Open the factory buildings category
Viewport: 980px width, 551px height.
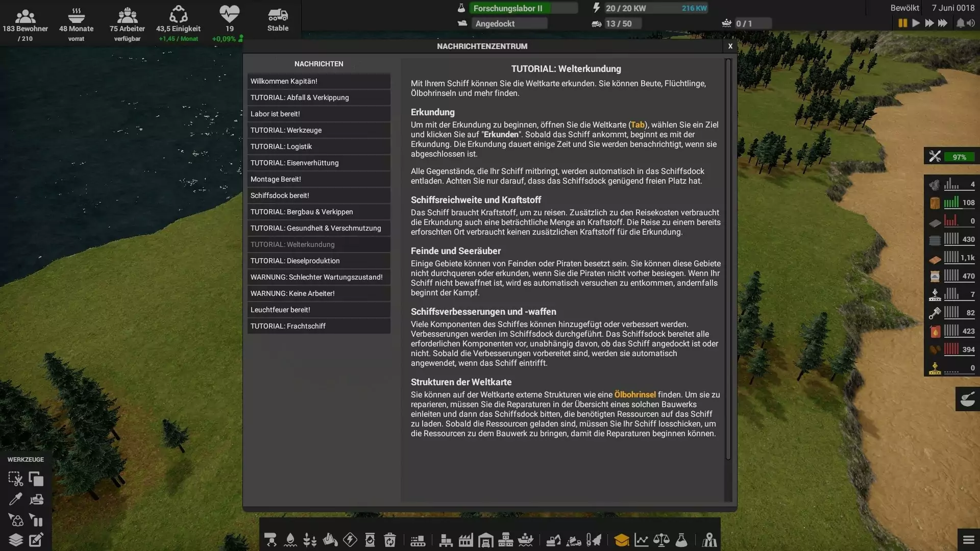coord(465,540)
